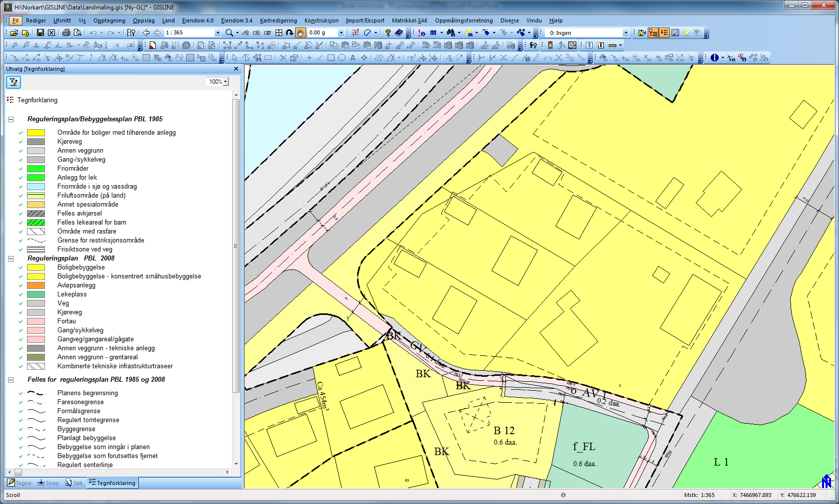Image resolution: width=839 pixels, height=504 pixels.
Task: Click the Open file folder icon
Action: 14,32
